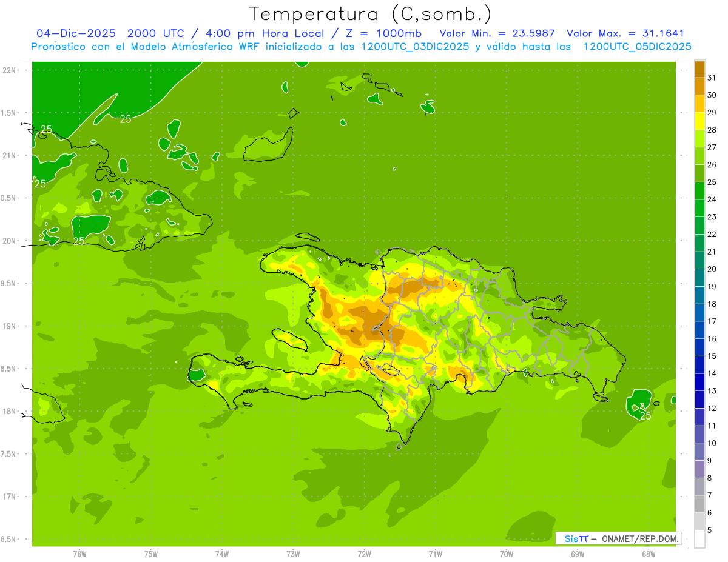This screenshot has width=728, height=562.
Task: Click the 69W longitude axis label
Action: [578, 554]
